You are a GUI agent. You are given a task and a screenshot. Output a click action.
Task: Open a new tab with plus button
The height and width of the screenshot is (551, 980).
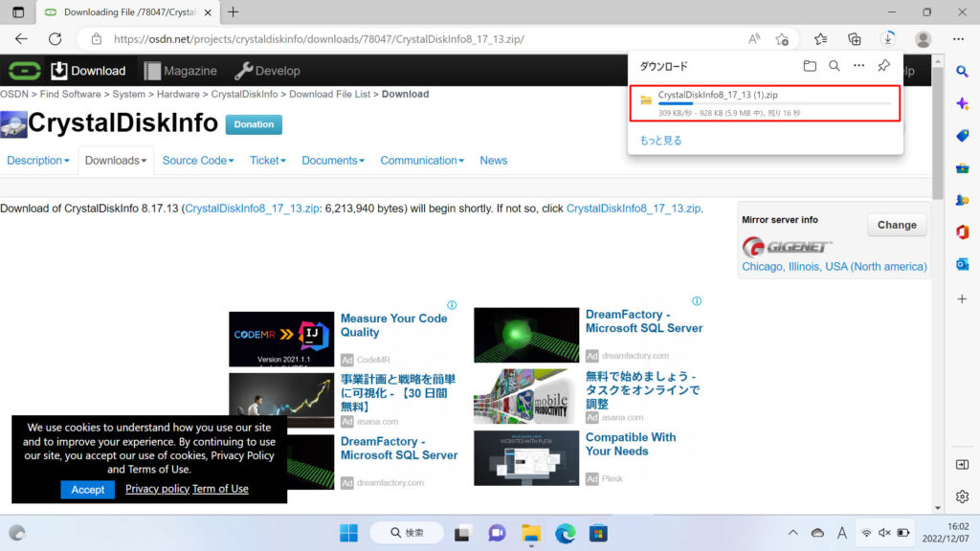pyautogui.click(x=234, y=11)
